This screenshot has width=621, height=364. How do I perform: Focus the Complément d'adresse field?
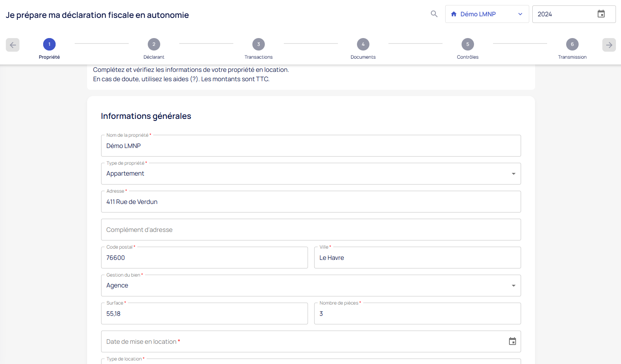[310, 230]
